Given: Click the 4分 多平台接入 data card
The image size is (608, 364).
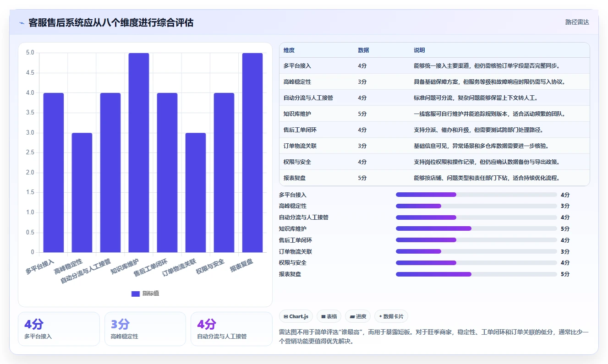Looking at the screenshot, I should point(59,329).
